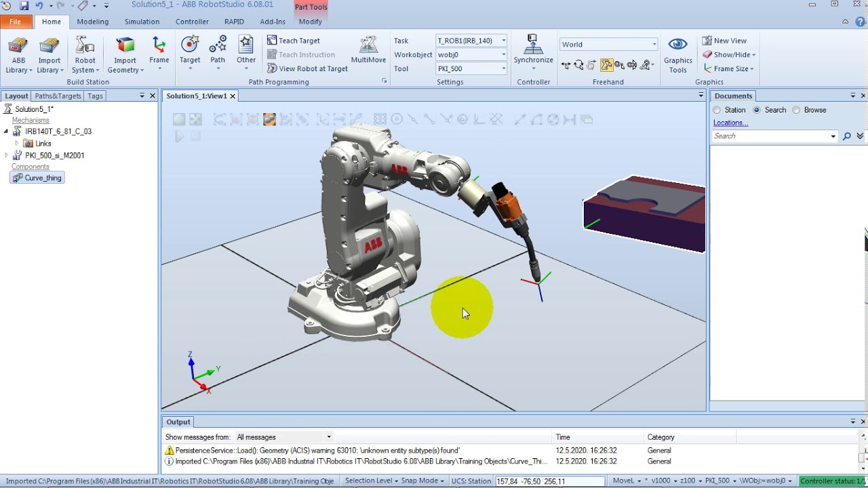
Task: Expand the PKI_500_si_M2001 tree node
Action: 6,155
